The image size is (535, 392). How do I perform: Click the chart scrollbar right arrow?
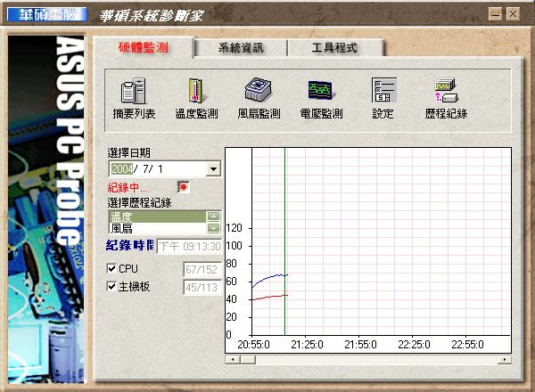pyautogui.click(x=505, y=360)
